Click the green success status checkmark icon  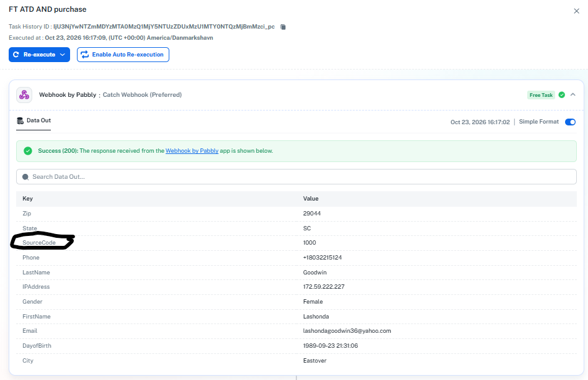562,95
